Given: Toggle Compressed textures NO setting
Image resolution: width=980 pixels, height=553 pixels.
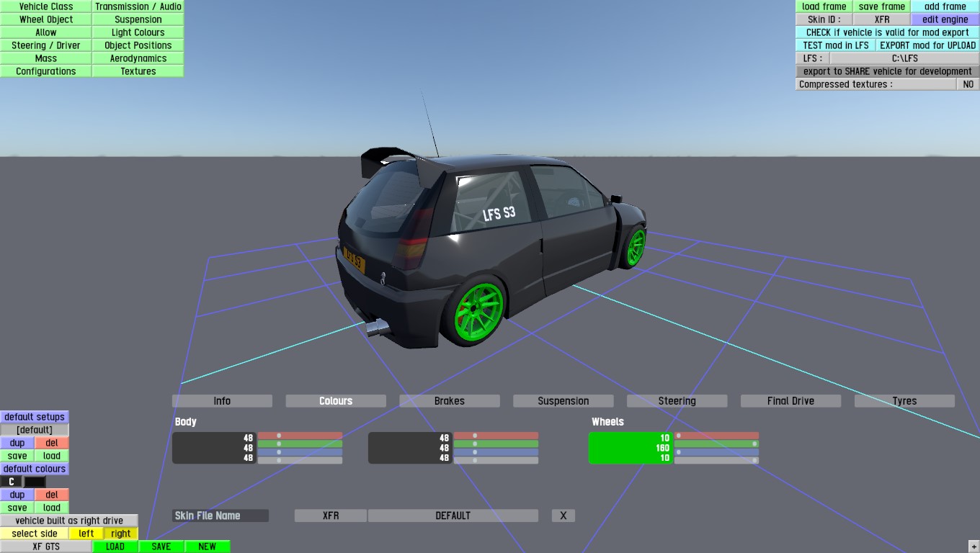Looking at the screenshot, I should 968,84.
